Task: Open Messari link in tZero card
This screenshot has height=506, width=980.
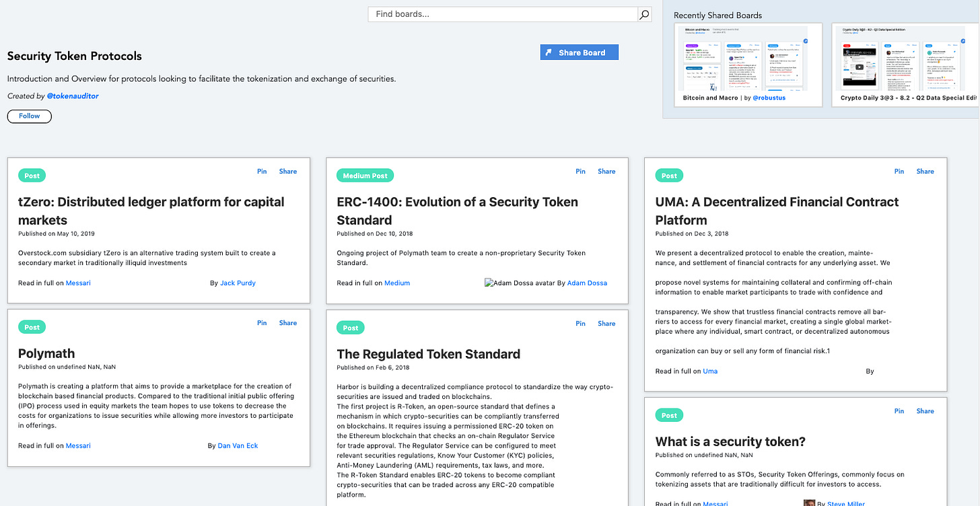Action: pyautogui.click(x=78, y=283)
